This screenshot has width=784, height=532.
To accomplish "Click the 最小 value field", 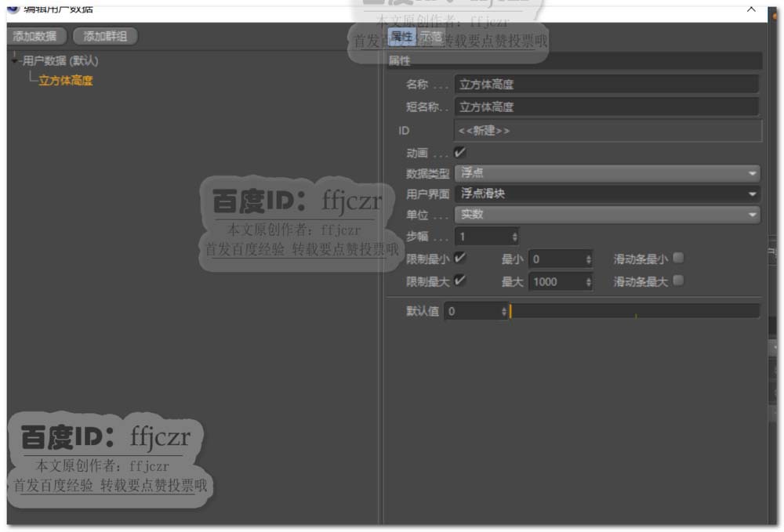I will click(557, 259).
